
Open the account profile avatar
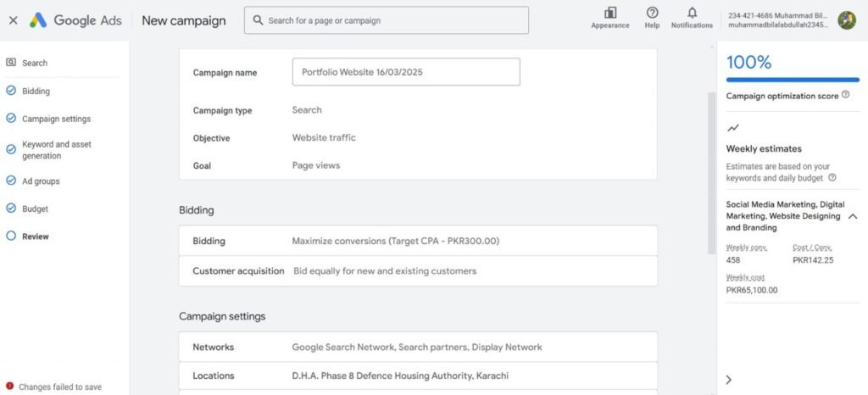click(x=847, y=20)
